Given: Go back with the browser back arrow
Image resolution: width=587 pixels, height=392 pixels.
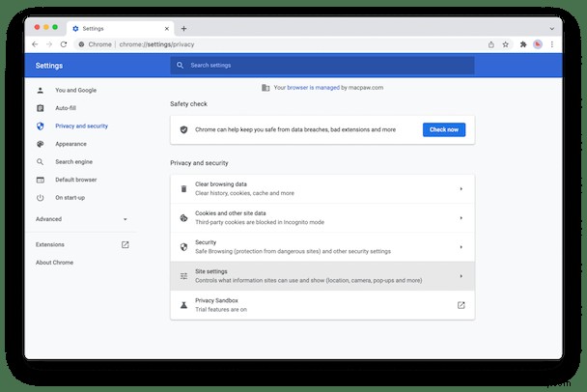Looking at the screenshot, I should [x=35, y=44].
